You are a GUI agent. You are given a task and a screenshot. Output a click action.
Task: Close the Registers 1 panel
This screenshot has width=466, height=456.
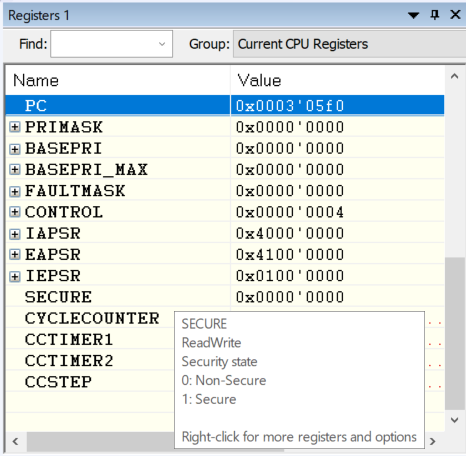pos(455,15)
